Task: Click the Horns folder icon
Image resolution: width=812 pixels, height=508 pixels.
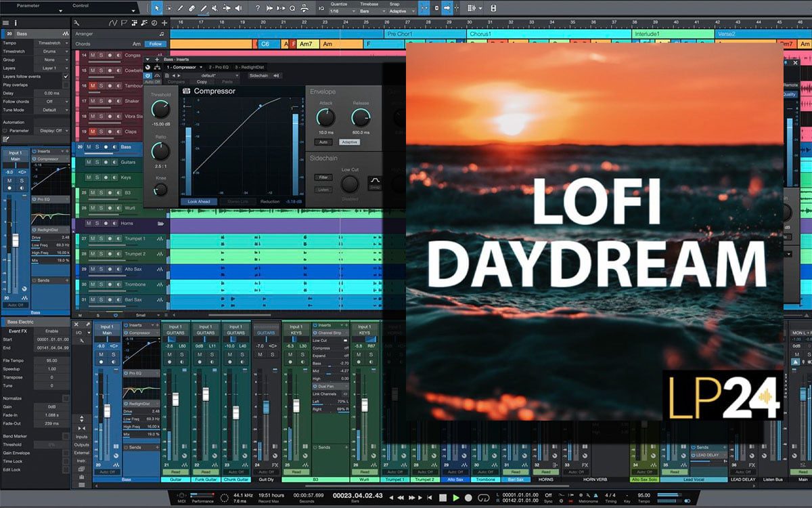Action: coord(161,223)
